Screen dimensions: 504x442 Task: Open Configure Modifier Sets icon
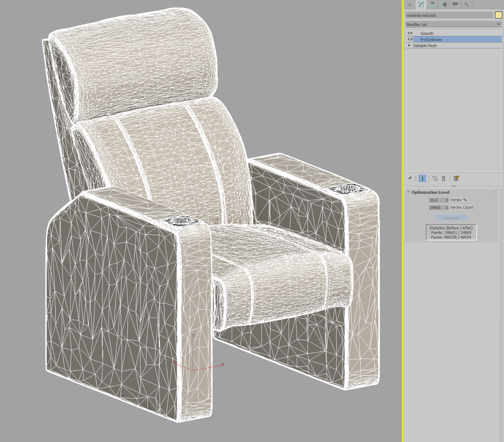click(456, 179)
